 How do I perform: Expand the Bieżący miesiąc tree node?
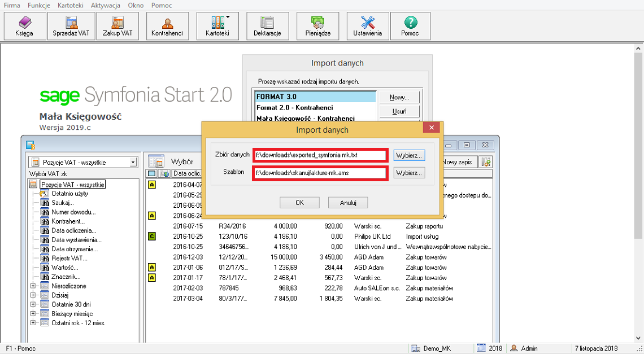(33, 314)
